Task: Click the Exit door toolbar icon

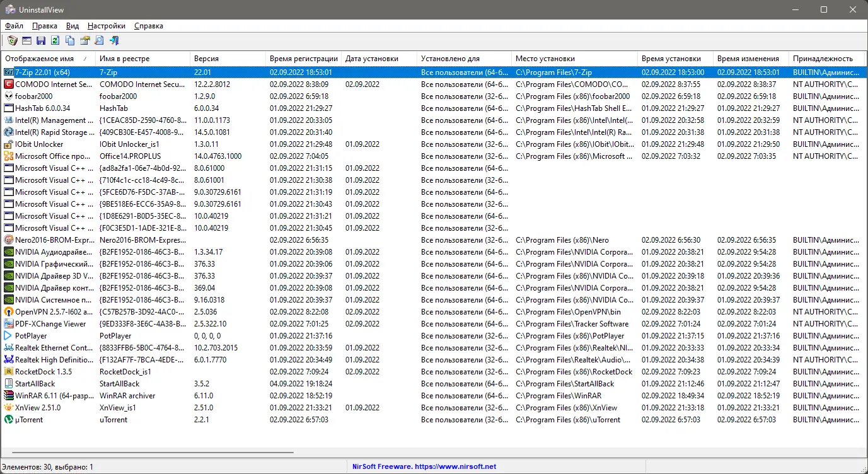Action: pyautogui.click(x=114, y=41)
